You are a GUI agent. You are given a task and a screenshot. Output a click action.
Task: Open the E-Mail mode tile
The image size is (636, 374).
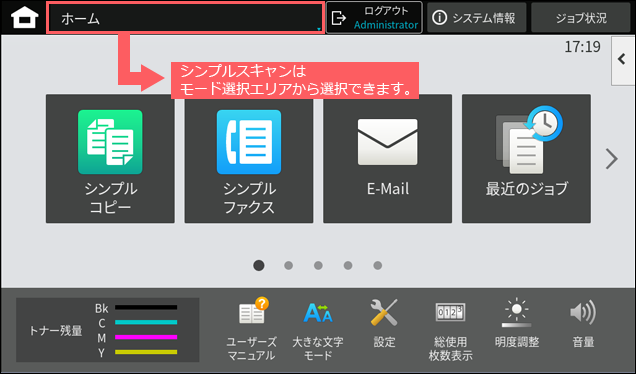click(x=387, y=159)
